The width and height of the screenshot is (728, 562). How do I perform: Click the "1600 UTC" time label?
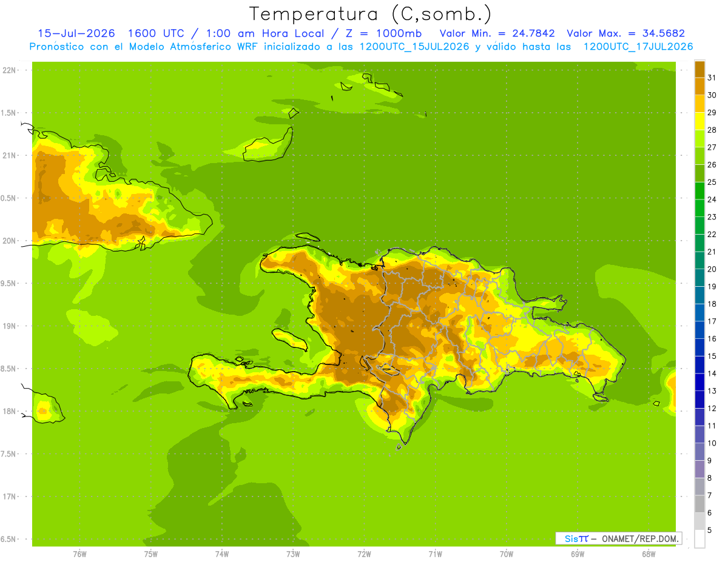[156, 33]
